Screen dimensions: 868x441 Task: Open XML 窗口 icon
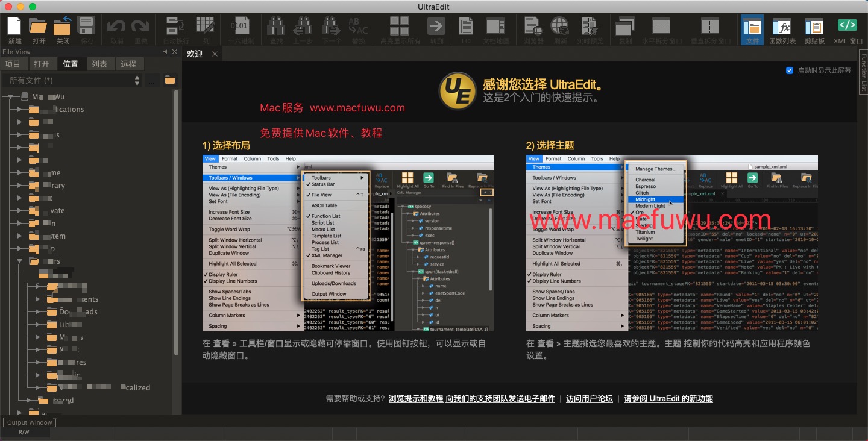pos(848,30)
